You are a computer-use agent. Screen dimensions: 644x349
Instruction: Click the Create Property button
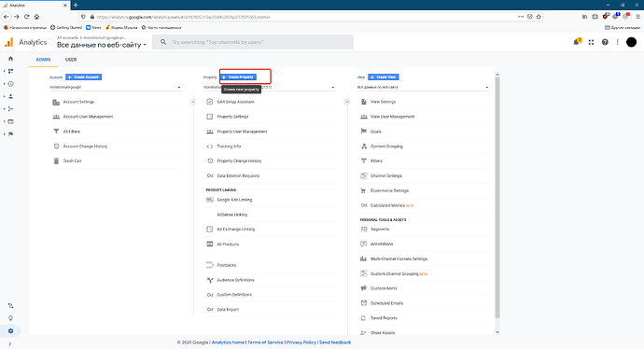tap(238, 77)
